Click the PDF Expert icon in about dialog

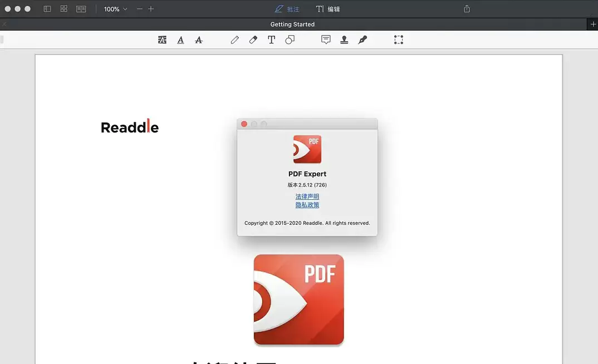307,149
